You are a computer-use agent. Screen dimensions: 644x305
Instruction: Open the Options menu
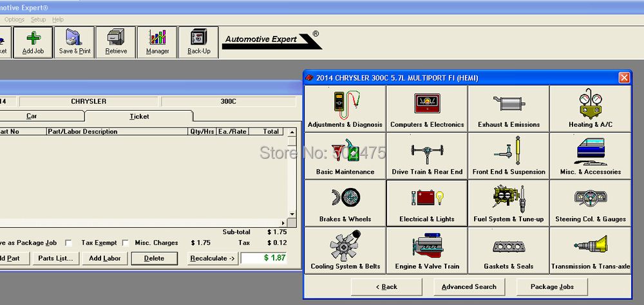[x=14, y=19]
